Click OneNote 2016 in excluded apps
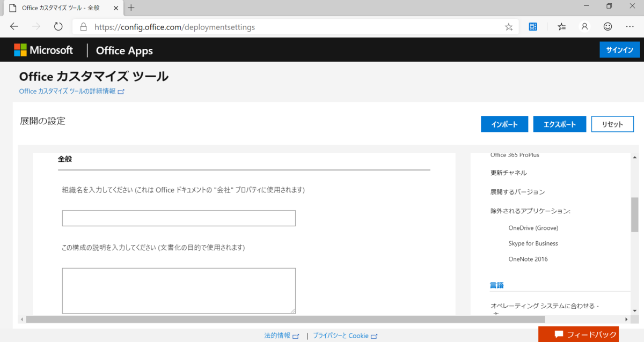 click(x=528, y=259)
